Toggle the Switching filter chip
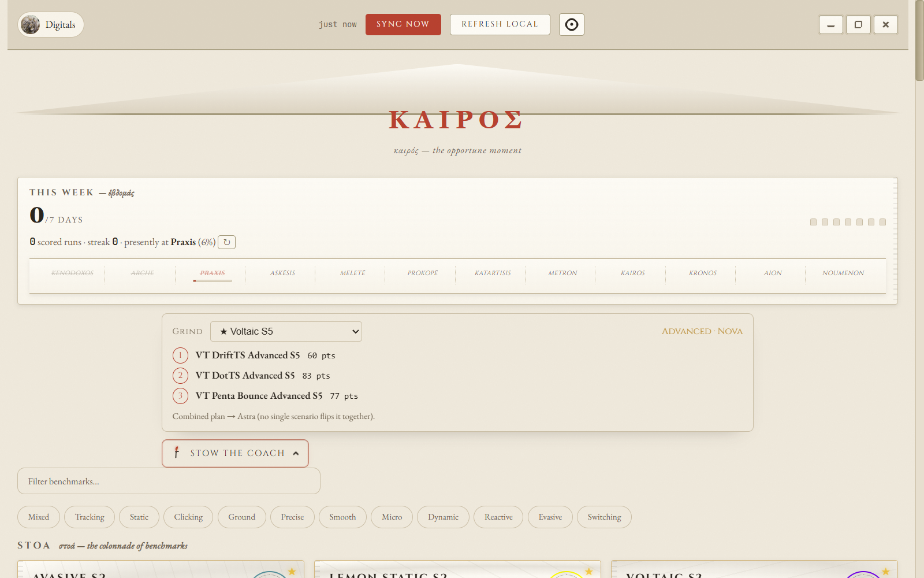Viewport: 924px width, 578px height. click(x=604, y=517)
